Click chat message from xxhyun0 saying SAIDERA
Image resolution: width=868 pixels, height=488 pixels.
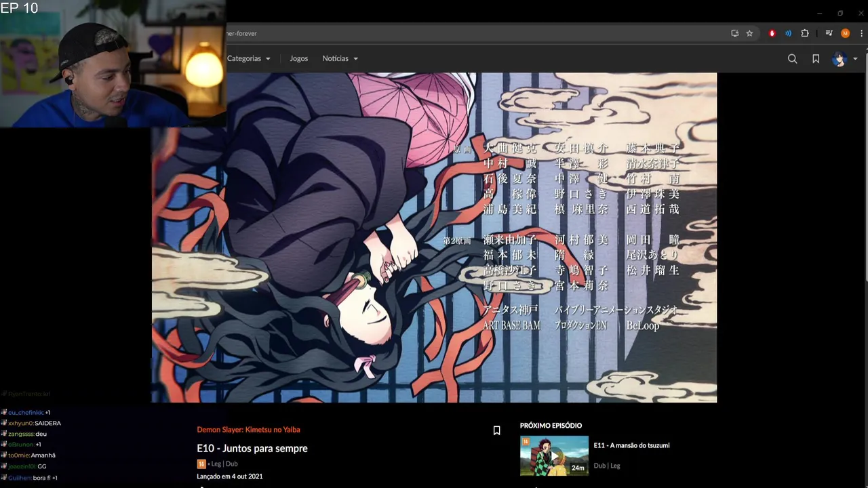(31, 423)
